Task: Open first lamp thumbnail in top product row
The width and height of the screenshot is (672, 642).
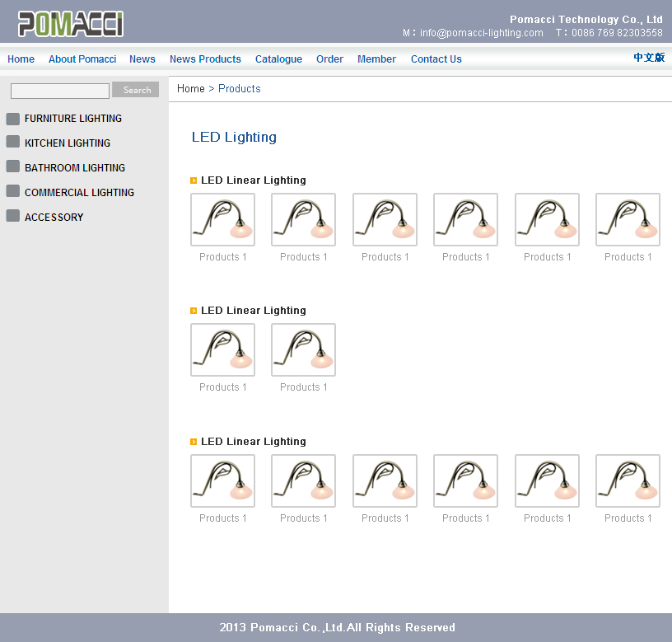Action: pyautogui.click(x=222, y=220)
